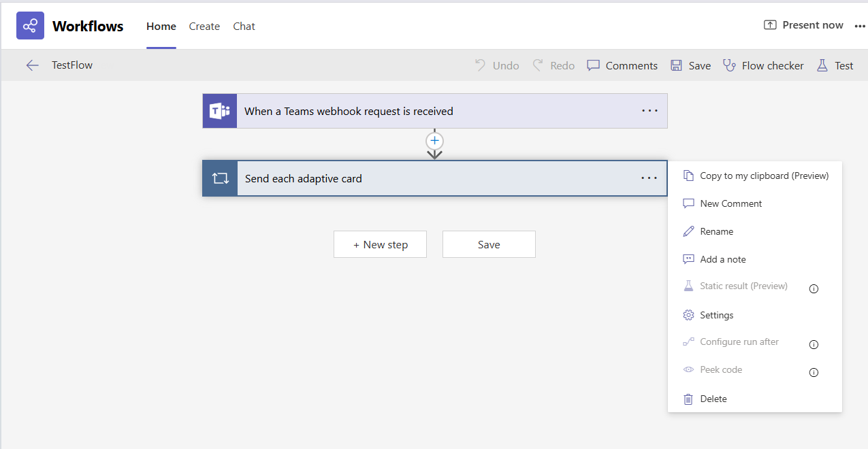Click the info icon next to Peek code
Screen dimensions: 868x449
[813, 372]
